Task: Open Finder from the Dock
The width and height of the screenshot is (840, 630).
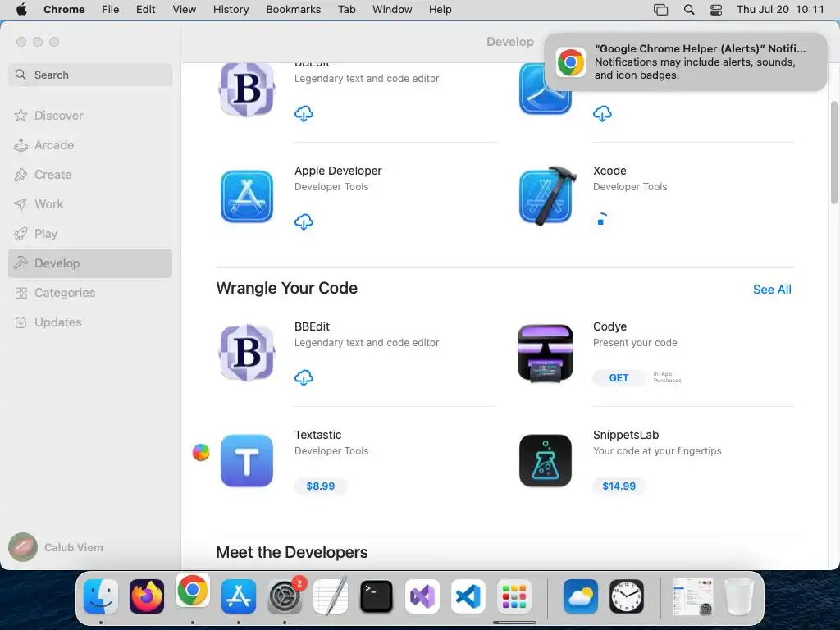Action: point(101,596)
